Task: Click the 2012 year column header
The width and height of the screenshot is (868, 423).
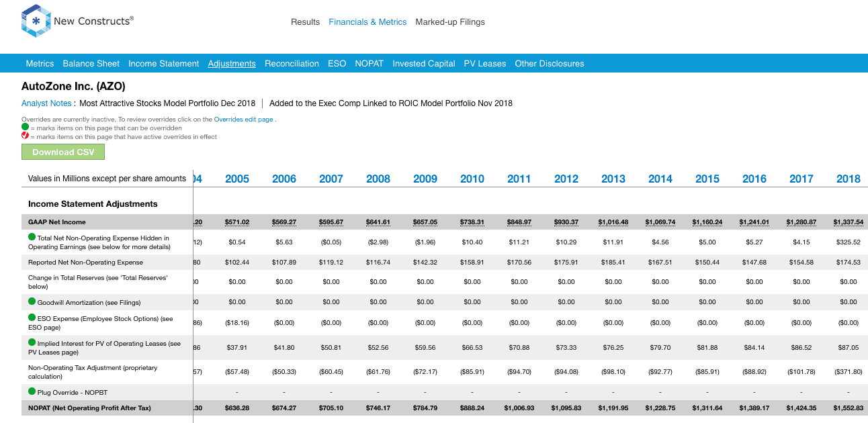Action: point(566,179)
